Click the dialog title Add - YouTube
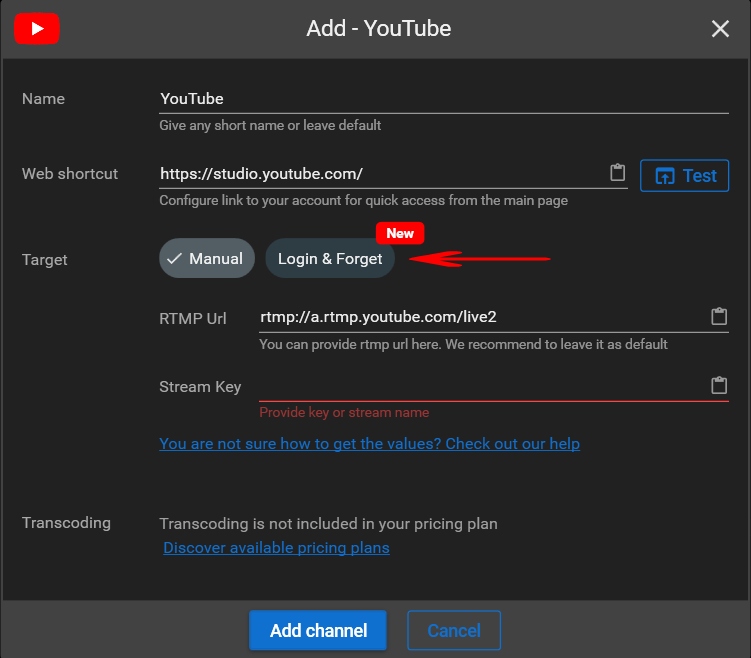751x658 pixels. click(378, 29)
